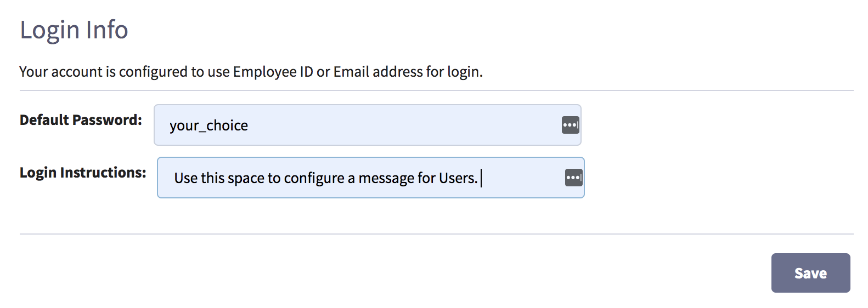This screenshot has height=308, width=868.
Task: Click the "Login Instructions:" label
Action: click(83, 173)
